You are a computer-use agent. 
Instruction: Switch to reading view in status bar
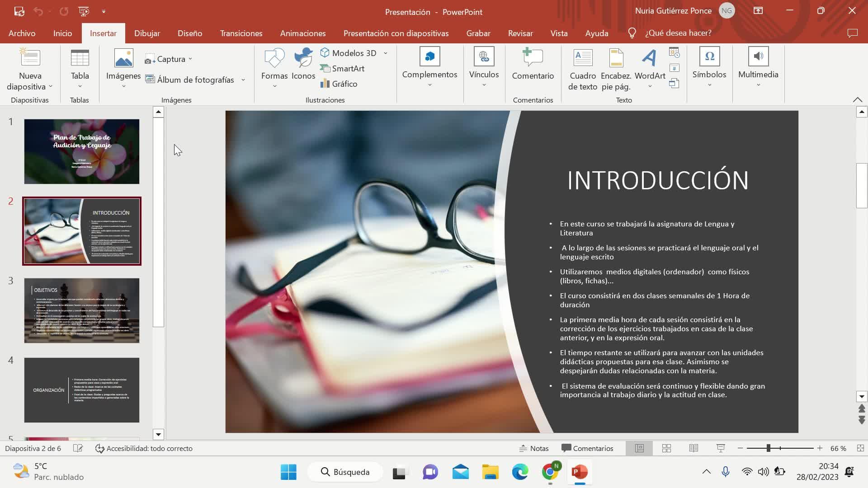(693, 448)
